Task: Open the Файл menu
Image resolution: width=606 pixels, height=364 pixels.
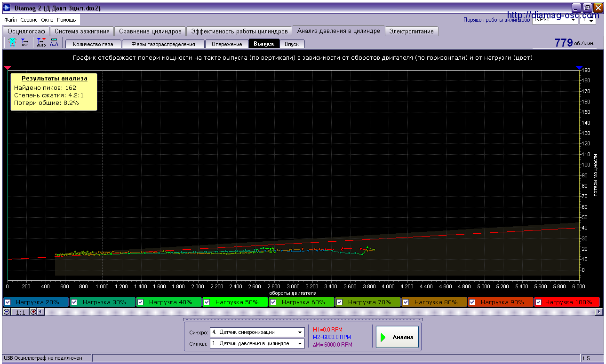Action: click(x=10, y=20)
